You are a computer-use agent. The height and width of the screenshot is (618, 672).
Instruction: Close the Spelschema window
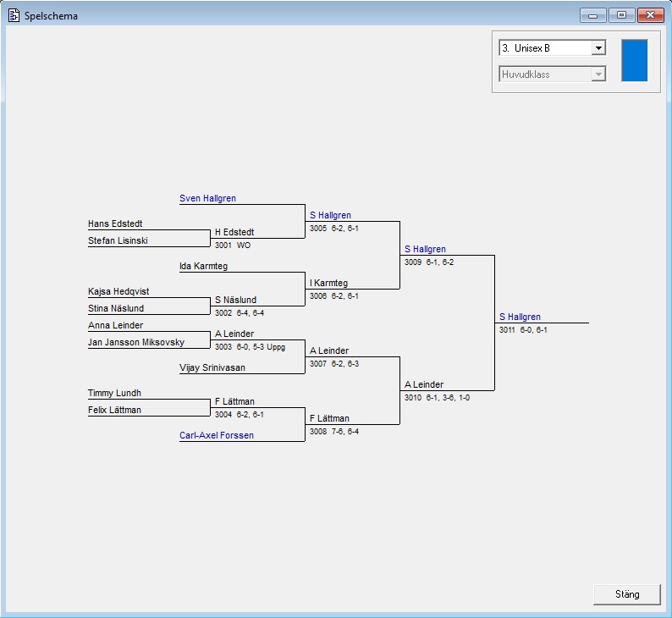tap(649, 15)
